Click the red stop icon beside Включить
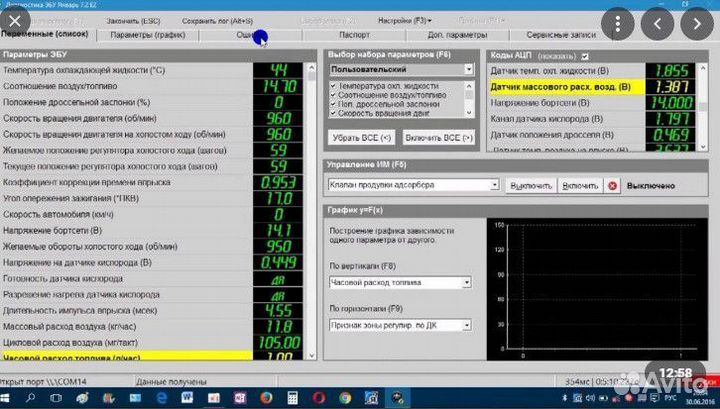This screenshot has width=720, height=409. pyautogui.click(x=613, y=185)
